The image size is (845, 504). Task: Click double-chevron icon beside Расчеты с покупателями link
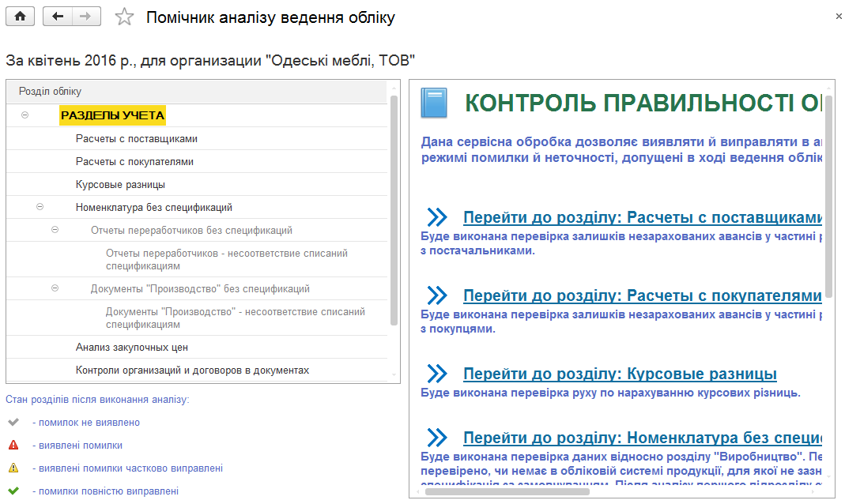[x=437, y=295]
